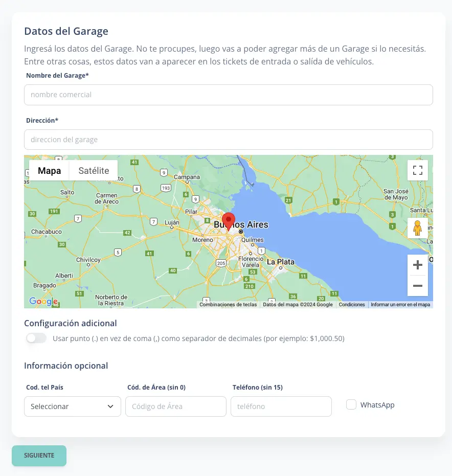452x476 pixels.
Task: Open the Condiciones link
Action: 352,304
